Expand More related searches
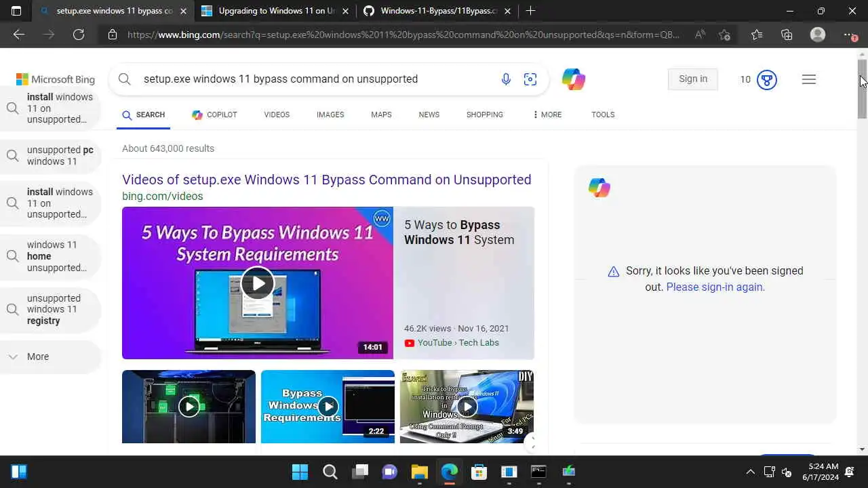This screenshot has width=868, height=488. click(51, 357)
